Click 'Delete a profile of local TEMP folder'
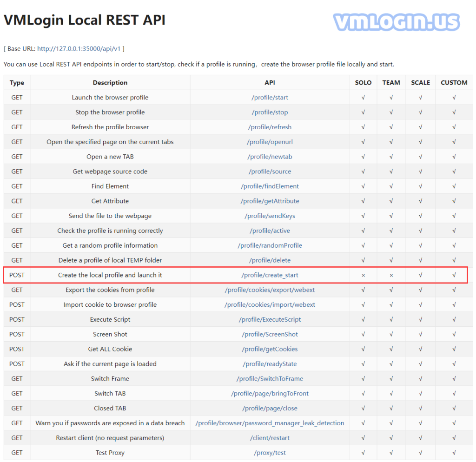476x462 pixels. coord(110,260)
